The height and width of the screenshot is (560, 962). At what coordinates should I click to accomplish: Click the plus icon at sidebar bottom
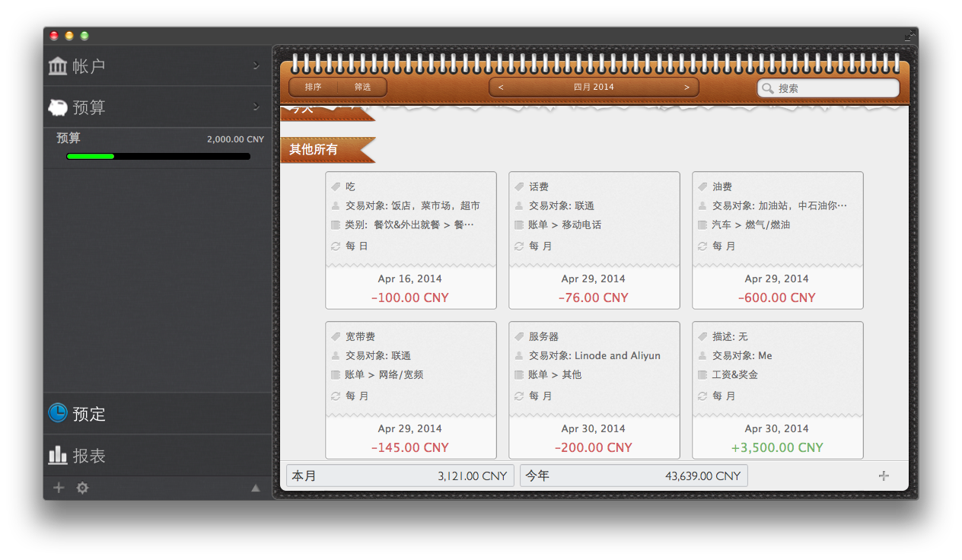pyautogui.click(x=59, y=488)
